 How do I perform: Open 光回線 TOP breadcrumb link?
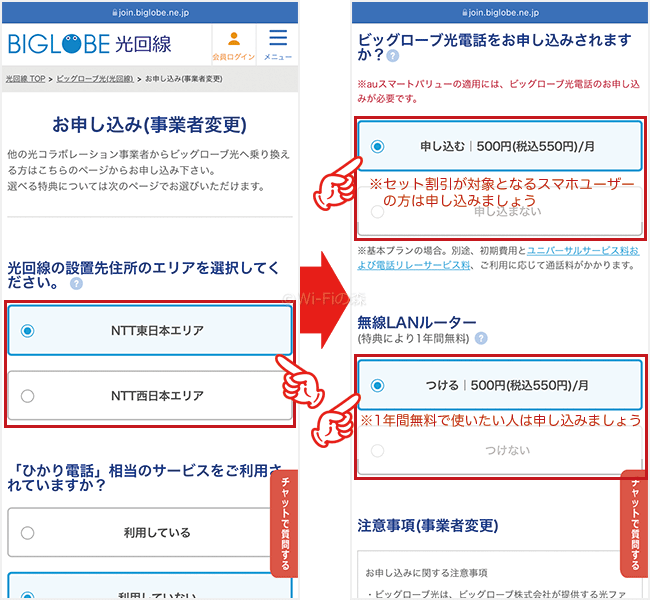pyautogui.click(x=25, y=79)
